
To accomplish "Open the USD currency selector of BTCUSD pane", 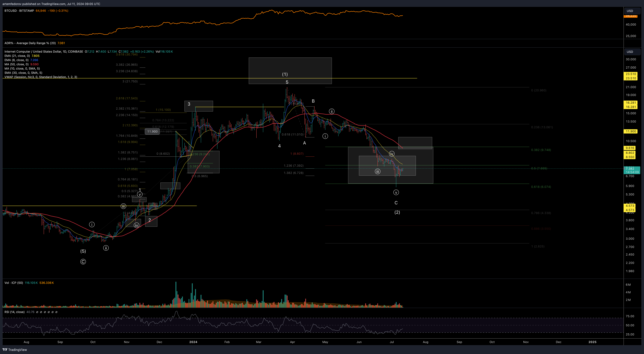I will 632,11.
